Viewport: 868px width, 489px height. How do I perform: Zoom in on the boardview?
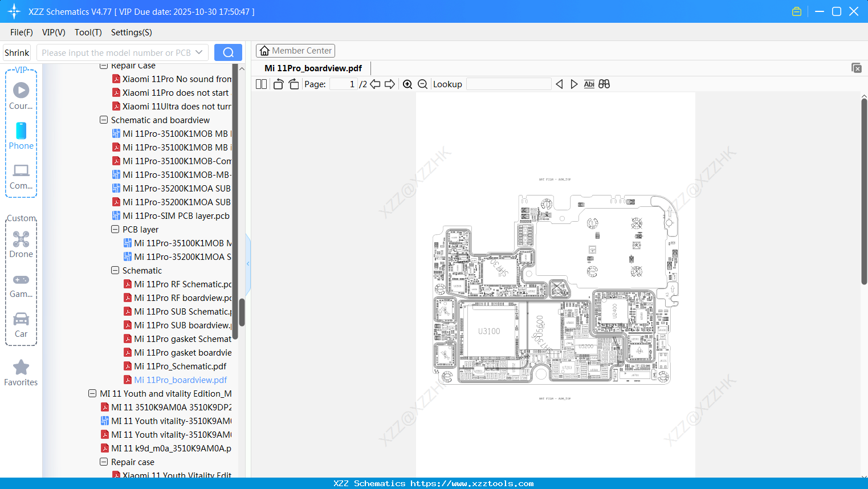407,84
